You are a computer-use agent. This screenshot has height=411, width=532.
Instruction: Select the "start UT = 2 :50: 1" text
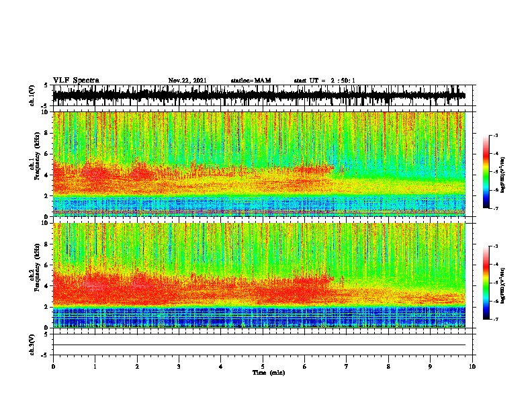(x=324, y=81)
